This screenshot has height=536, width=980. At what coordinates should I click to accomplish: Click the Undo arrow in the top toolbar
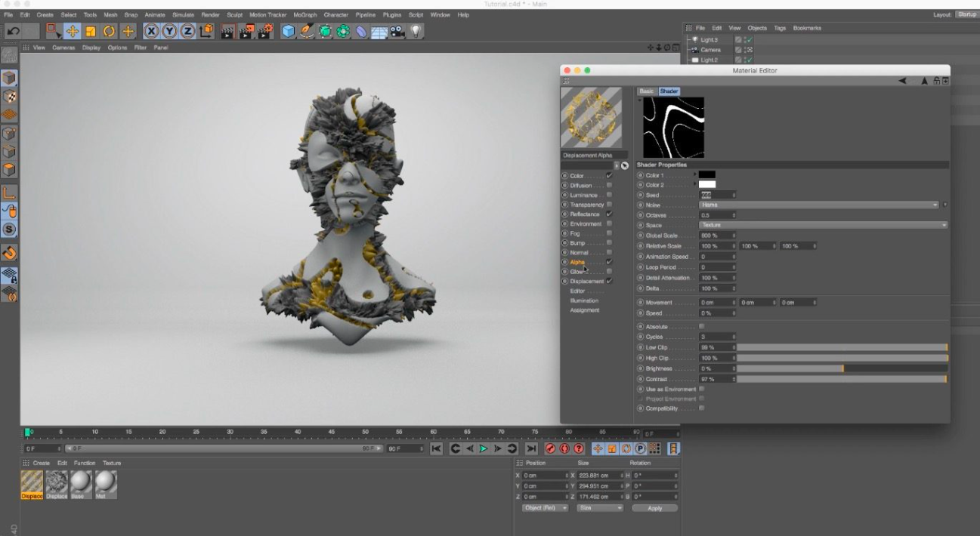13,31
